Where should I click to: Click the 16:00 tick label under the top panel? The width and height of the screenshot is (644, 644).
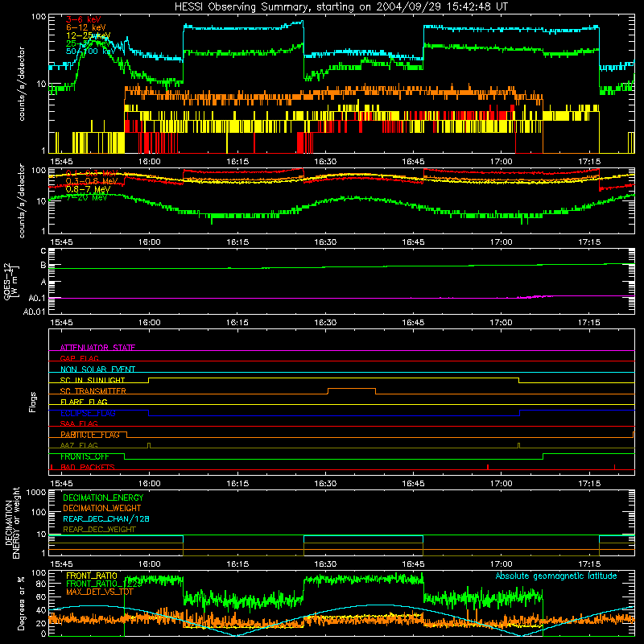click(150, 162)
